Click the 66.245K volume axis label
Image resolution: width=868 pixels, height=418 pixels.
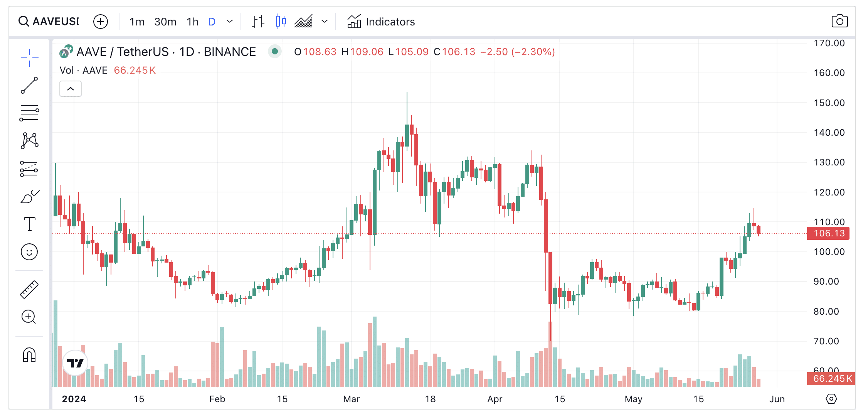coord(832,379)
